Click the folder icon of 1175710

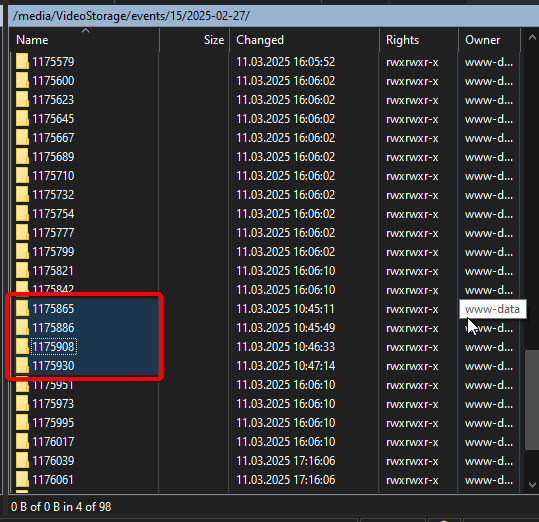click(x=22, y=176)
